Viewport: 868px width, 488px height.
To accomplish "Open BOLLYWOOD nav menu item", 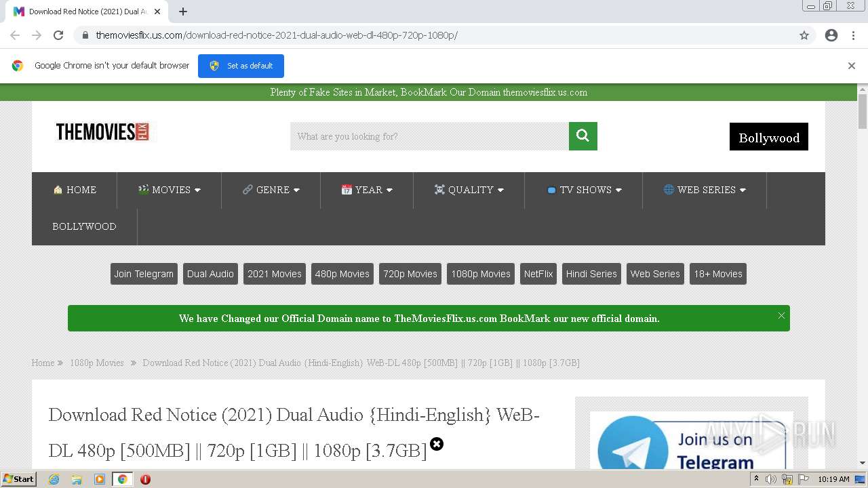I will 84,226.
